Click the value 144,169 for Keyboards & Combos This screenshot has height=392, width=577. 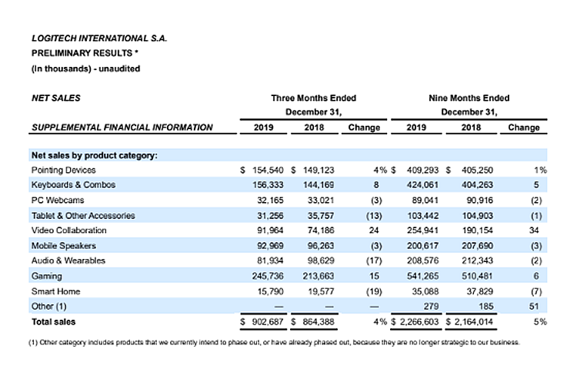319,185
